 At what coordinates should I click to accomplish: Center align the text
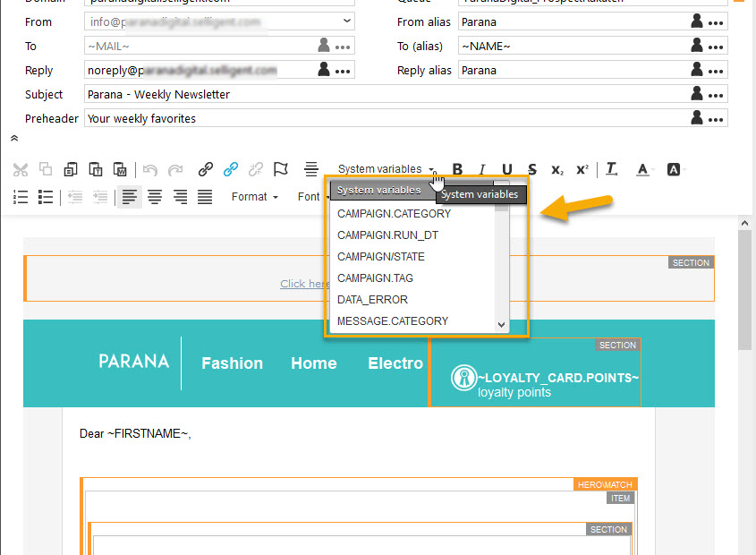[155, 197]
